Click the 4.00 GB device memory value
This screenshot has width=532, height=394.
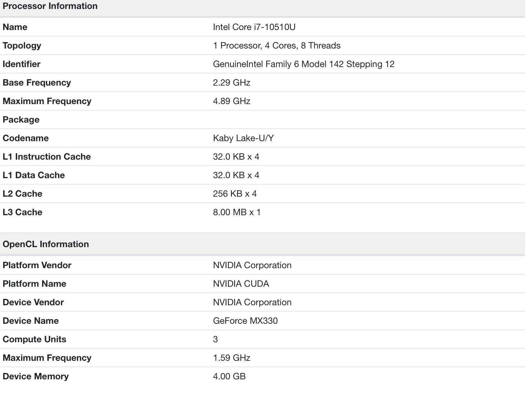click(229, 376)
